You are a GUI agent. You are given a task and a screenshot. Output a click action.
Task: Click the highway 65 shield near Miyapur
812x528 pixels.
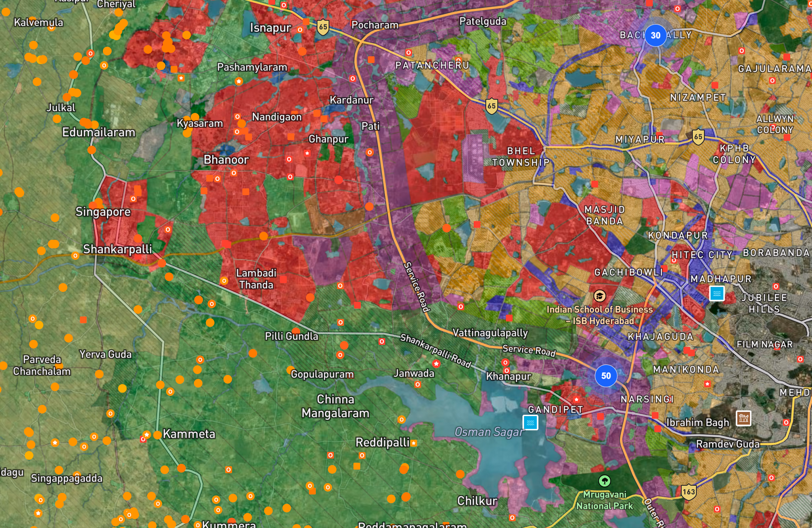pyautogui.click(x=698, y=137)
